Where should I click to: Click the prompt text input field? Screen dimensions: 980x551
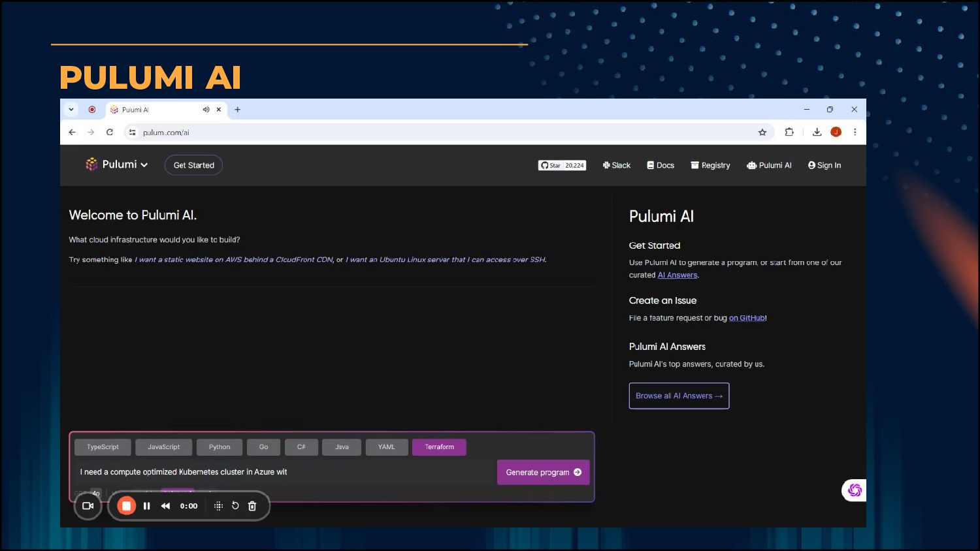[x=284, y=472]
